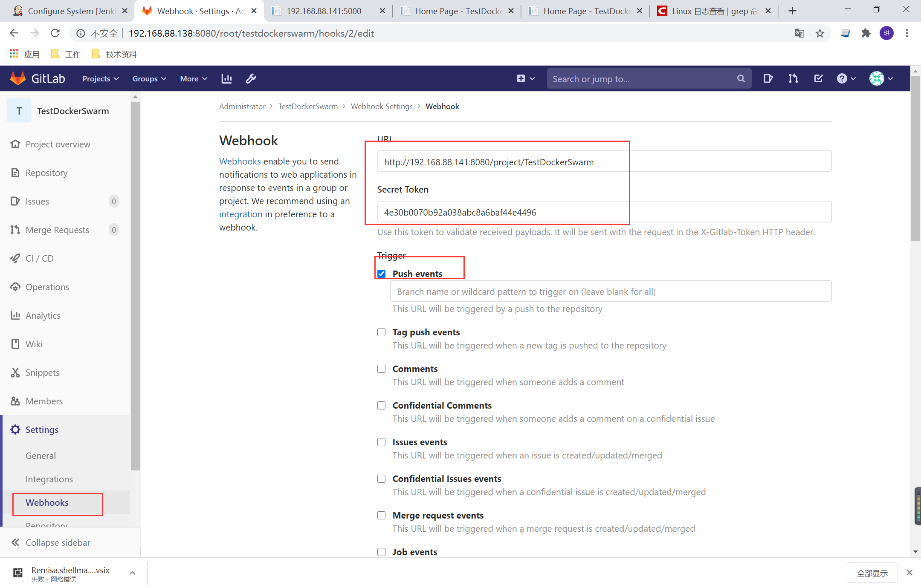
Task: Open General settings in sidebar
Action: [x=41, y=455]
